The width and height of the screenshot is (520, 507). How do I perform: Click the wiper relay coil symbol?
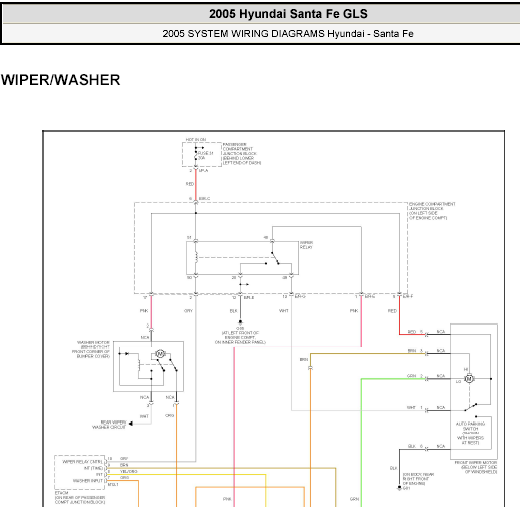tap(196, 257)
